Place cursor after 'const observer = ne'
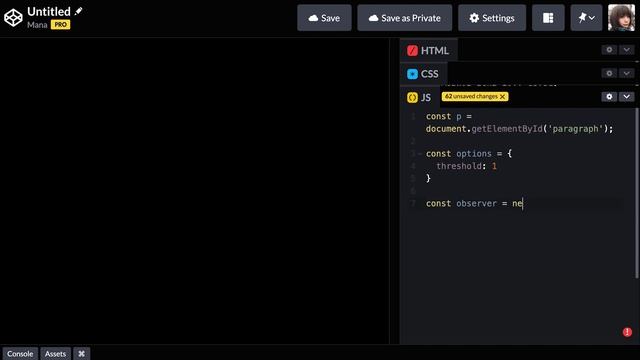Screen dimensions: 640x360 point(523,203)
